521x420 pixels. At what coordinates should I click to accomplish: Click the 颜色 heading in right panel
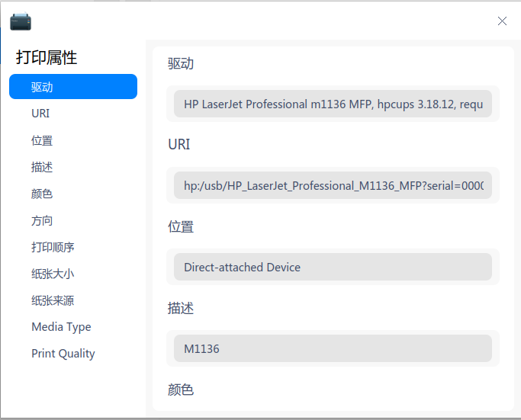click(181, 390)
